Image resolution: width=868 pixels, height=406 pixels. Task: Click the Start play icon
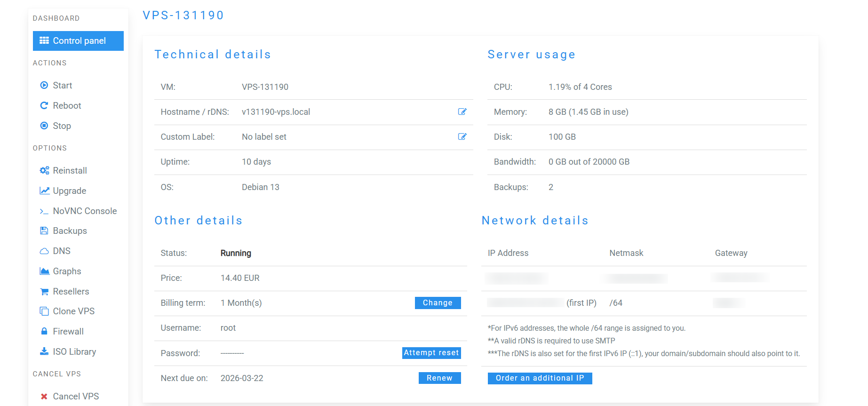tap(44, 85)
